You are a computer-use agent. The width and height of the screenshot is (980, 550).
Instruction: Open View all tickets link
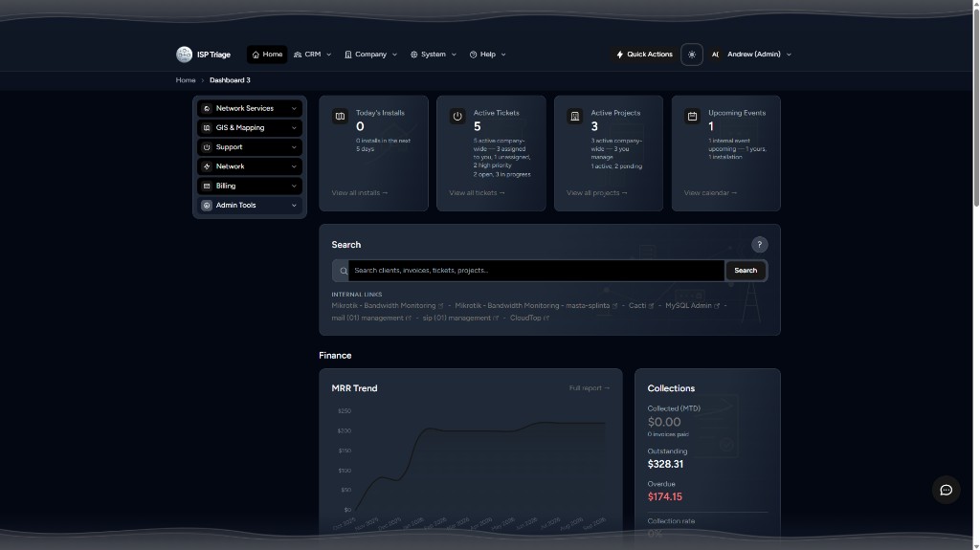477,193
